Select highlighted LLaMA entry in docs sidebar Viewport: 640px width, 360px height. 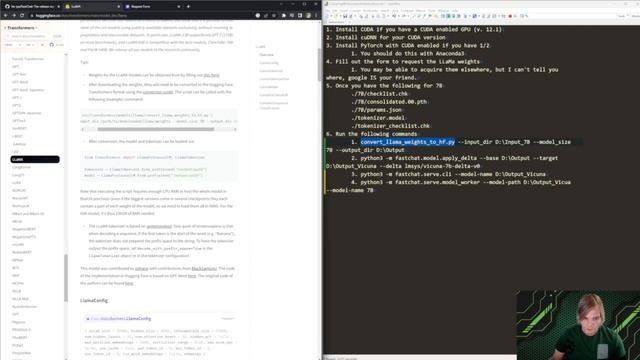pyautogui.click(x=35, y=159)
